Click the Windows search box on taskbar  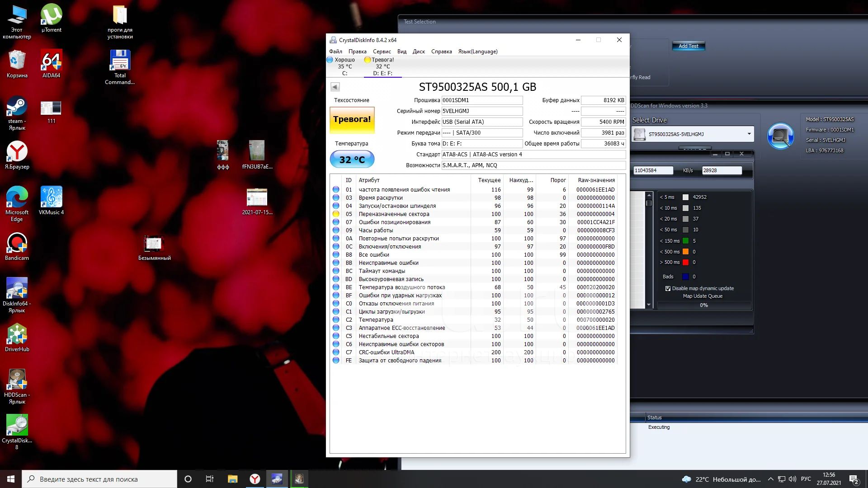click(x=99, y=479)
